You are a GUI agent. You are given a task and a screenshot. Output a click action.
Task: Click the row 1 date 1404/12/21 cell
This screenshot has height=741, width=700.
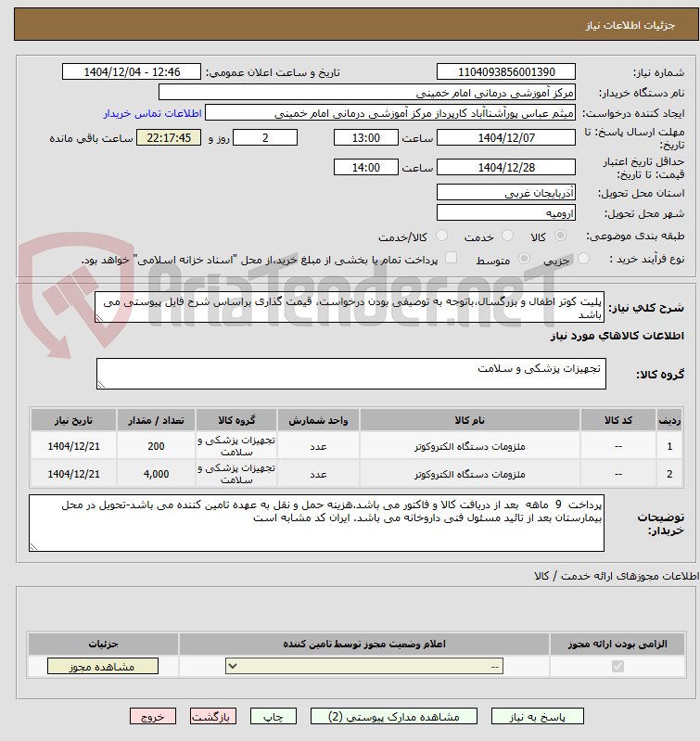73,446
